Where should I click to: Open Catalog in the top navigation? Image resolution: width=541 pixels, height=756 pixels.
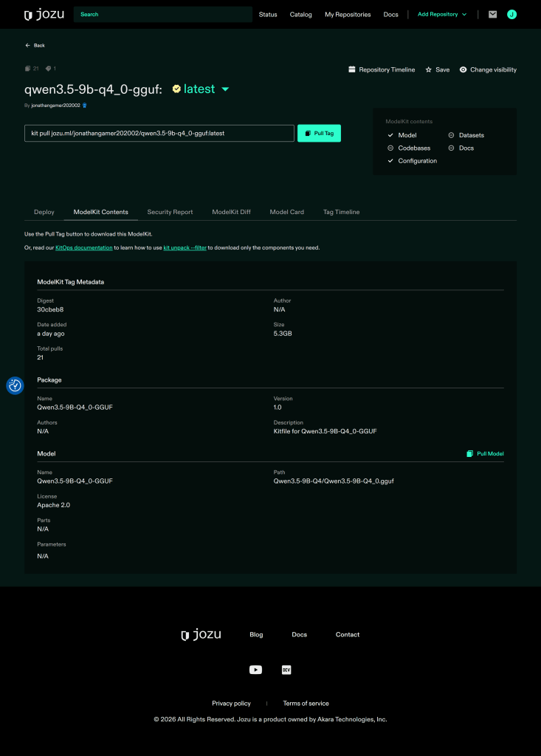[x=301, y=15]
